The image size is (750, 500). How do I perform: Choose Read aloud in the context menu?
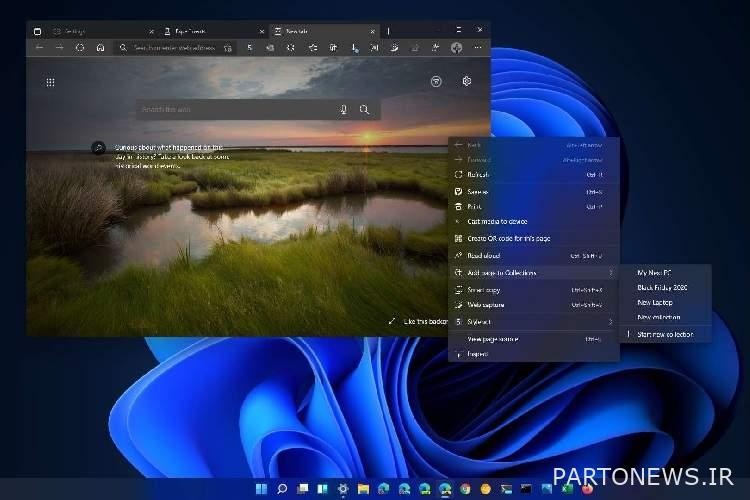click(533, 256)
